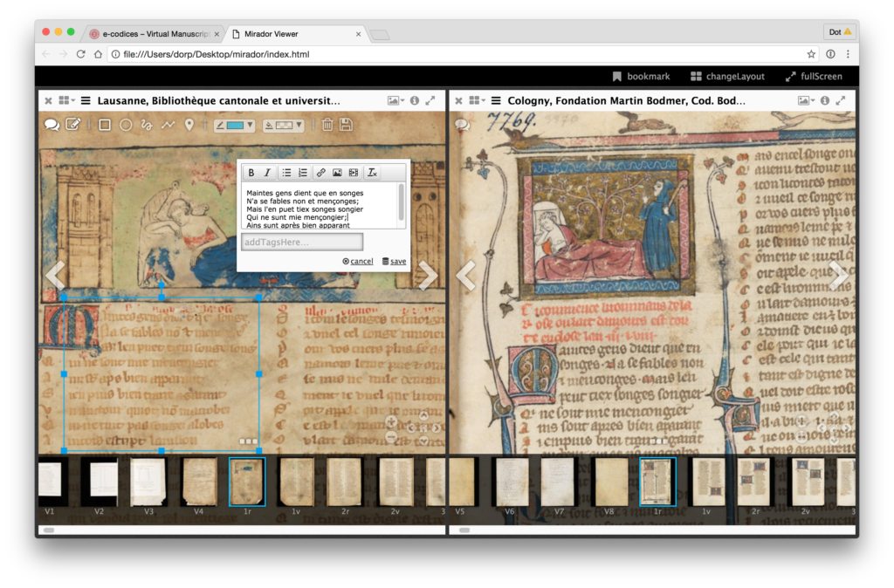Viewport: 894px width, 588px height.
Task: Click the transparent fill color swatch
Action: point(285,125)
